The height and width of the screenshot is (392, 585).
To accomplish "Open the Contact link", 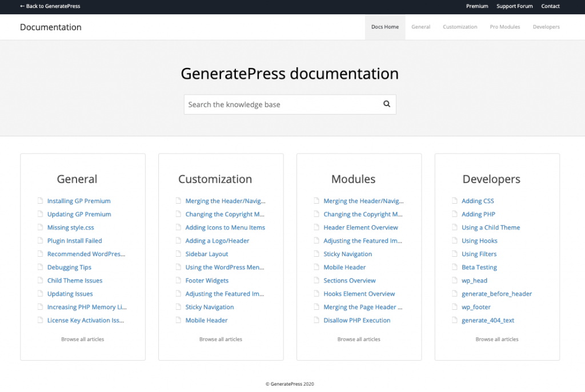I will [x=550, y=6].
